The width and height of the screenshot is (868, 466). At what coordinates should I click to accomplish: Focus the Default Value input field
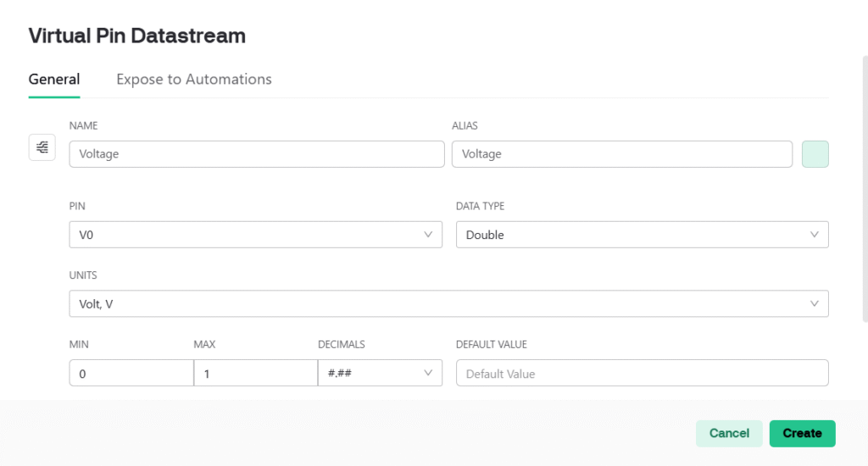(643, 373)
